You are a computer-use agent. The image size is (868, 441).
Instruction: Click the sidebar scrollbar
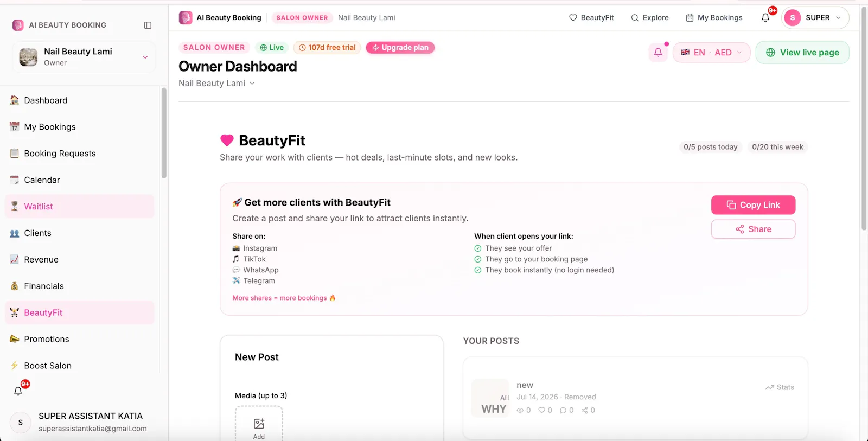coord(164,133)
